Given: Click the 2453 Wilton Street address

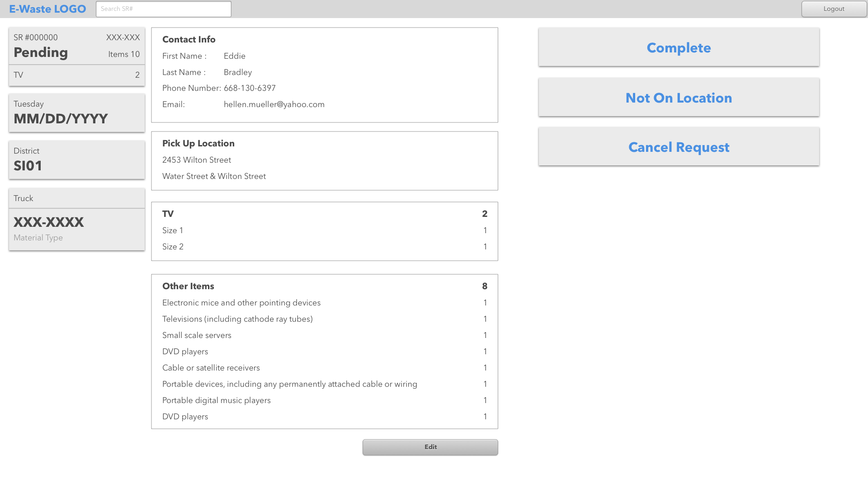Looking at the screenshot, I should click(197, 160).
